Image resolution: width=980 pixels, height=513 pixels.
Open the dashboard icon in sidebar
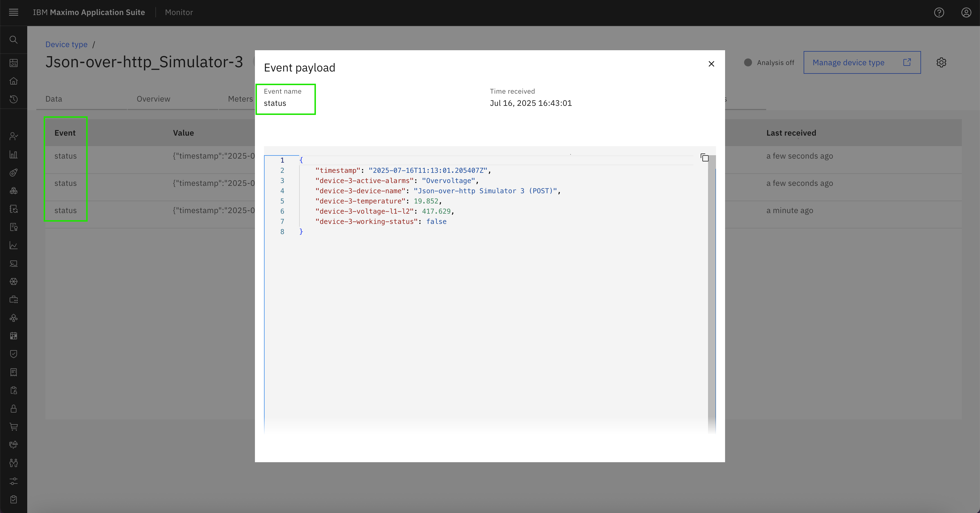(14, 63)
